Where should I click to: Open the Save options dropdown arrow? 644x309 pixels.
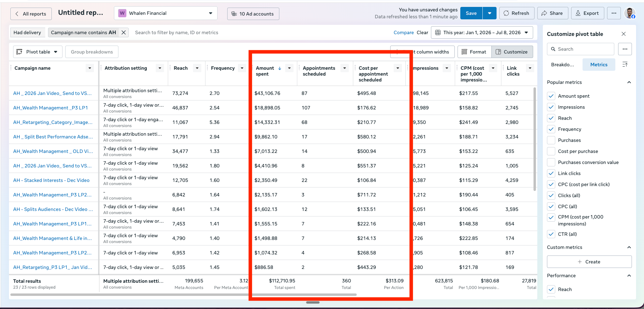490,13
